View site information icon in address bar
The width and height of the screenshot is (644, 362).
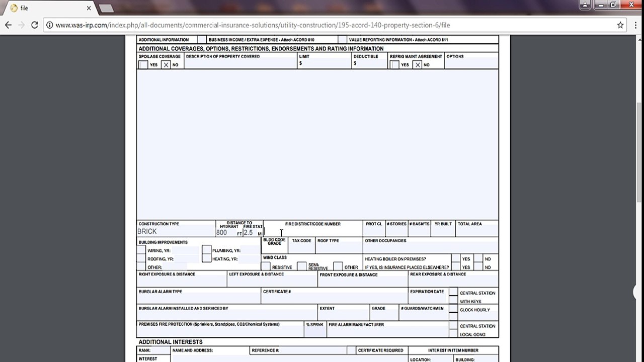(x=50, y=25)
